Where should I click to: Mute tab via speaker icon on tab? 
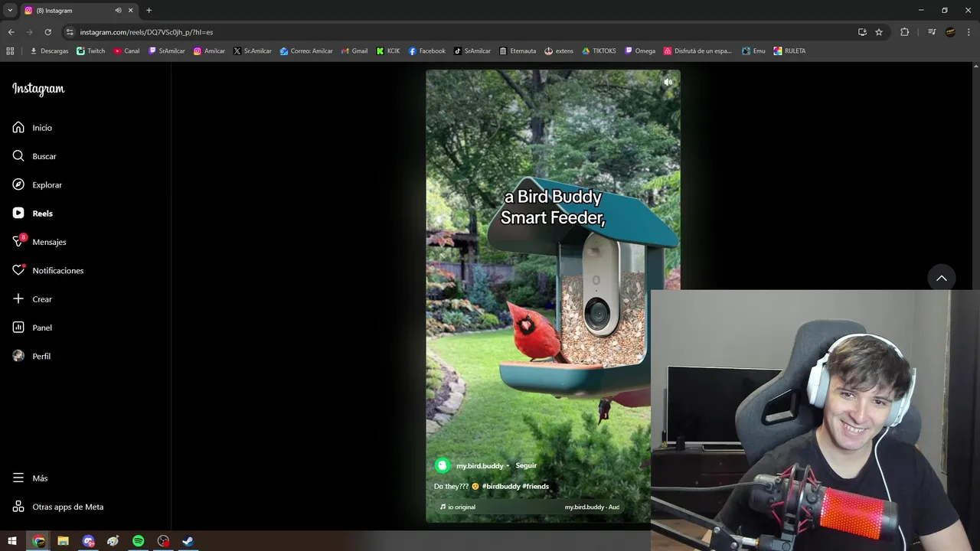click(118, 11)
